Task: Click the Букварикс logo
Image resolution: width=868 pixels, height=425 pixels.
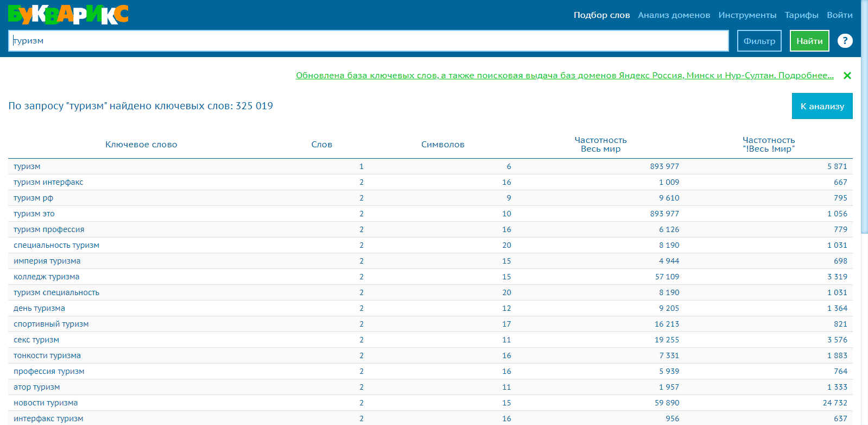Action: [x=68, y=15]
